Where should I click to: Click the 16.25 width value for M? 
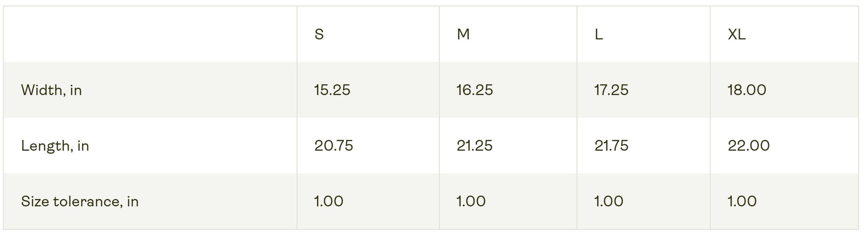click(x=475, y=90)
